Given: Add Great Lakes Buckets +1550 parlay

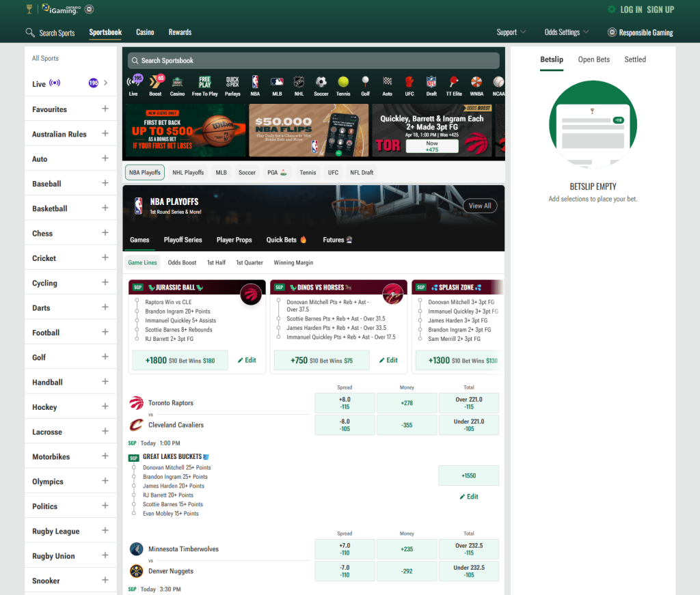Looking at the screenshot, I should [468, 475].
